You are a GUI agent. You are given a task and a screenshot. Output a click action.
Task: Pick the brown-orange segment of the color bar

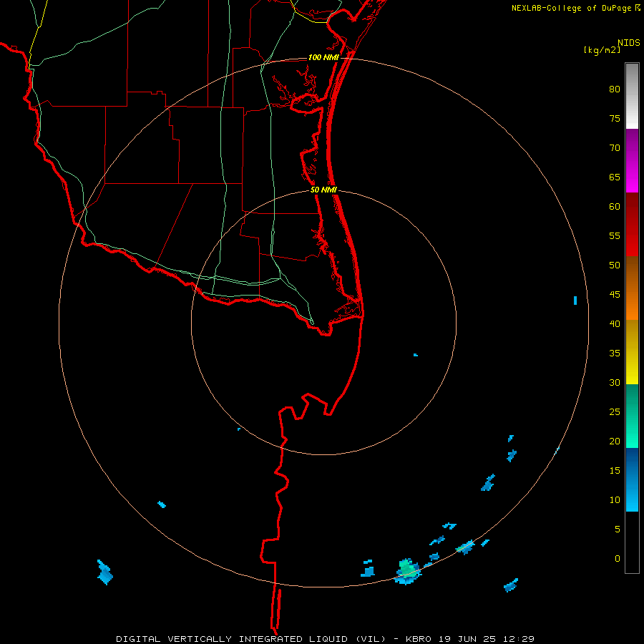point(632,288)
